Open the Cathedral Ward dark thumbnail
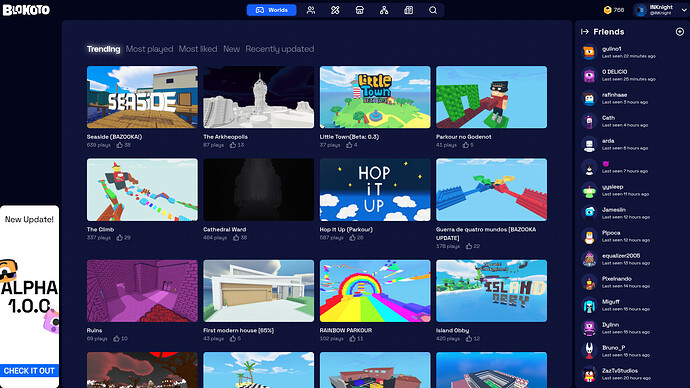Screen dimensions: 690x388 coord(259,190)
